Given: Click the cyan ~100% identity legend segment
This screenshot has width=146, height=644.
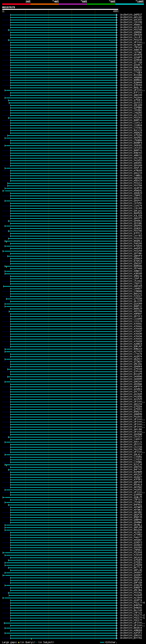Looking at the screenshot, I should [x=130, y=4].
